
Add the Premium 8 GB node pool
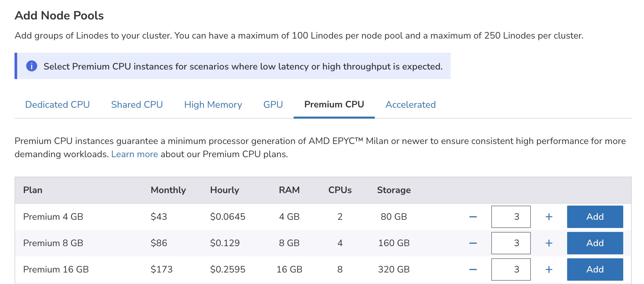pos(595,243)
